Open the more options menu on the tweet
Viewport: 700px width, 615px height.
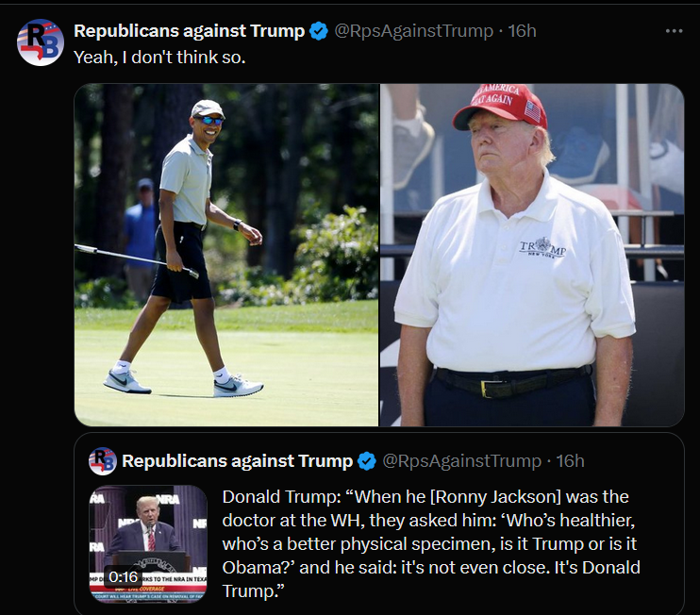point(674,31)
